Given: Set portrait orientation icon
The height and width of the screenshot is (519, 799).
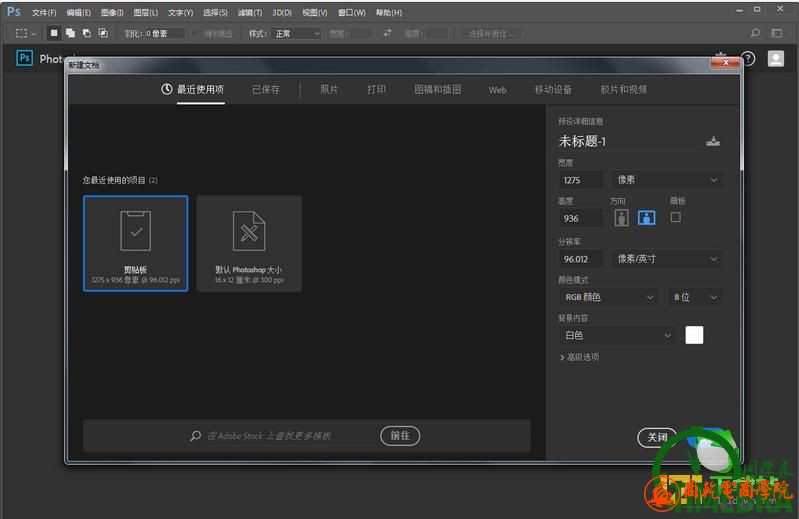Looking at the screenshot, I should pyautogui.click(x=621, y=217).
